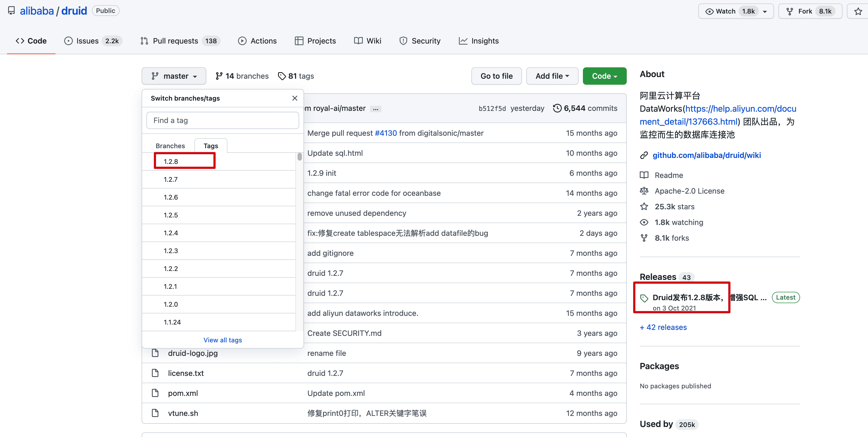Click the link icon beside wiki URL
The image size is (868, 437).
pos(644,155)
